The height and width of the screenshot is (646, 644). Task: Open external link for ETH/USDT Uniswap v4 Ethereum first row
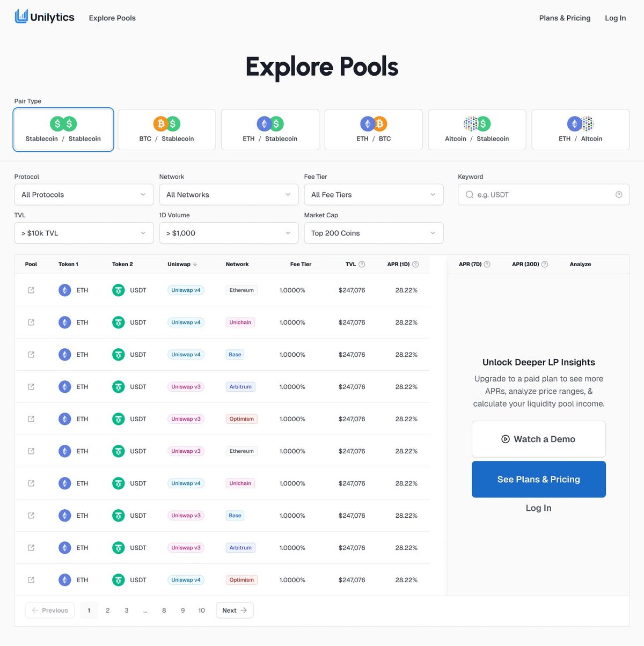click(31, 290)
